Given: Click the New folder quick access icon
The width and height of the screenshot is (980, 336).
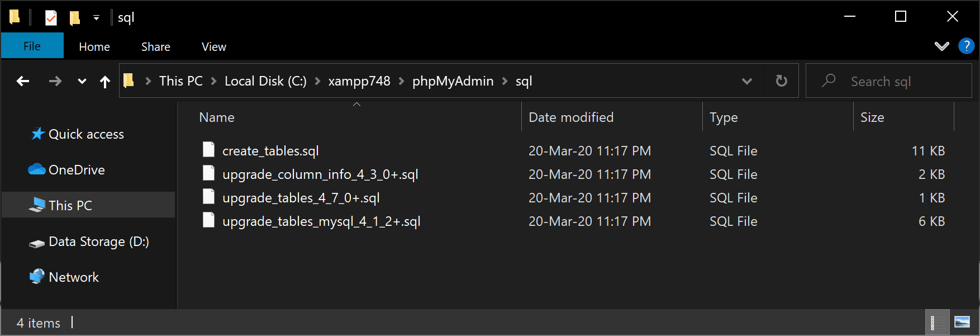Looking at the screenshot, I should (74, 18).
